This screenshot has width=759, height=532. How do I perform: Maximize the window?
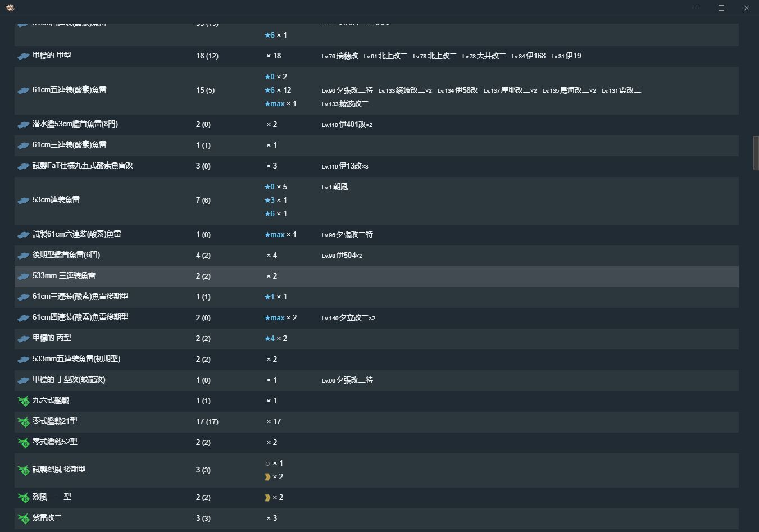point(721,8)
